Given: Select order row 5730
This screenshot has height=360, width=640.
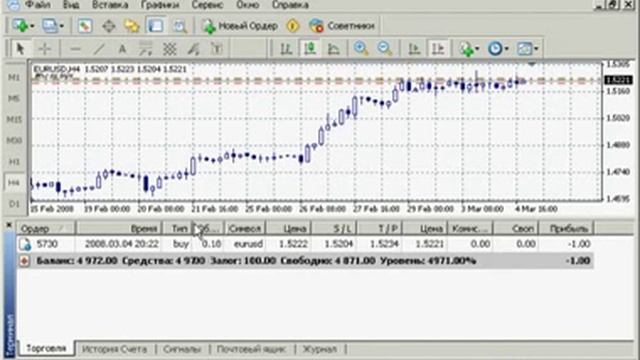Looking at the screenshot, I should (x=305, y=244).
